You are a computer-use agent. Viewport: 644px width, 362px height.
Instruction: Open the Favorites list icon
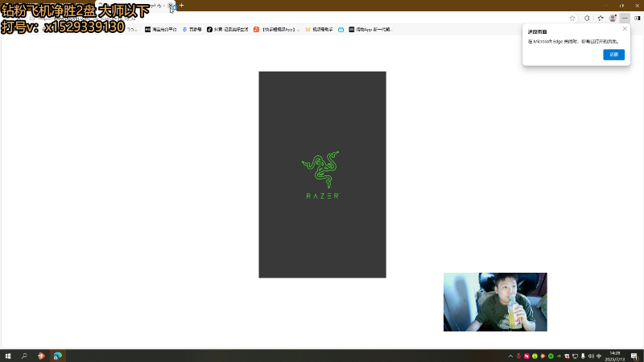[x=601, y=18]
